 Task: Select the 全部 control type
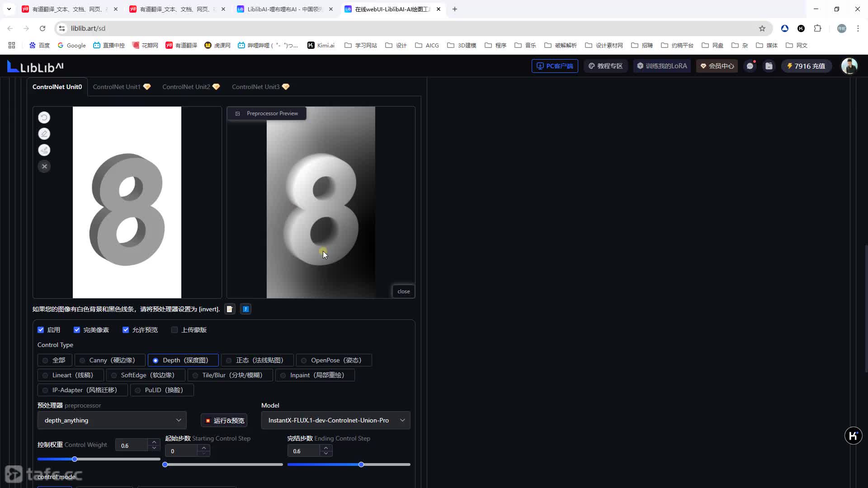pyautogui.click(x=55, y=360)
